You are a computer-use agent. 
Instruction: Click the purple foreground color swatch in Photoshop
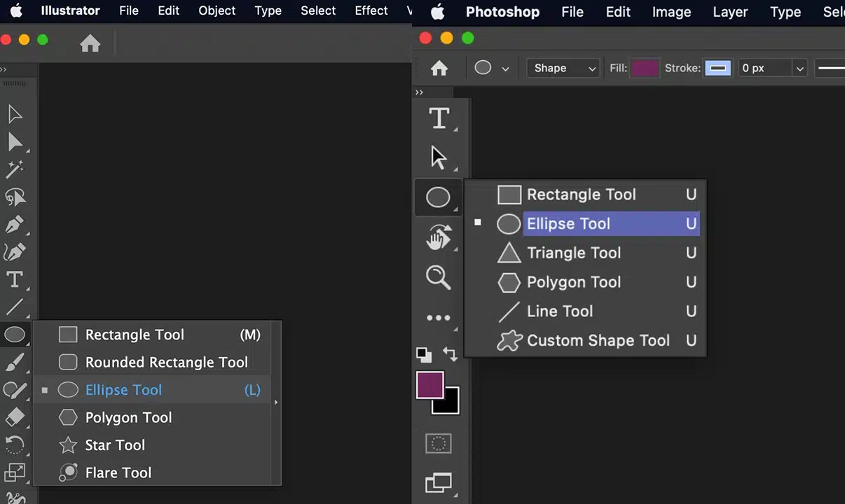[x=430, y=386]
